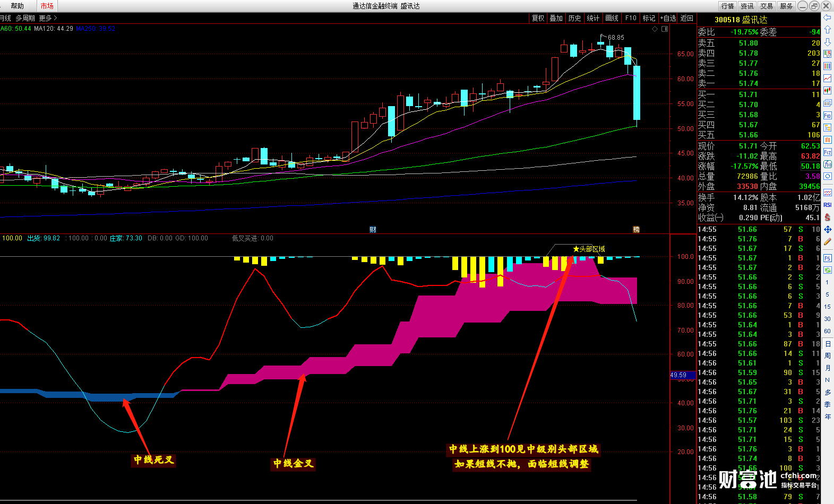Click the 财 marker on the chart axis
834x504 pixels.
373,229
